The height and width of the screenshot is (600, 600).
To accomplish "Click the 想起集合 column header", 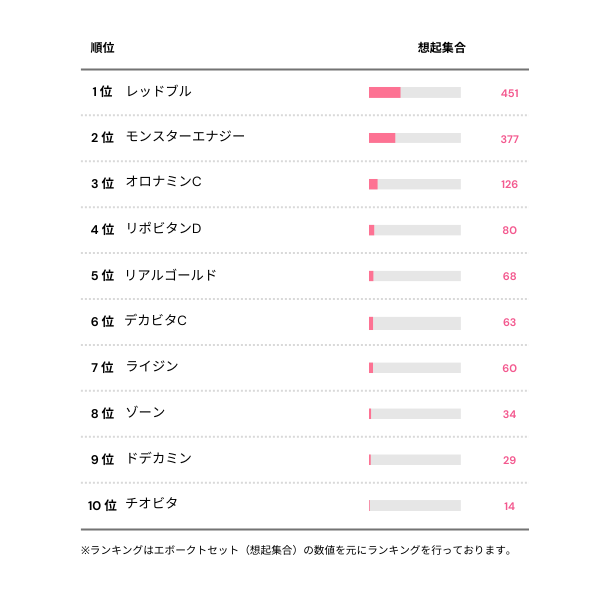I will 441,47.
